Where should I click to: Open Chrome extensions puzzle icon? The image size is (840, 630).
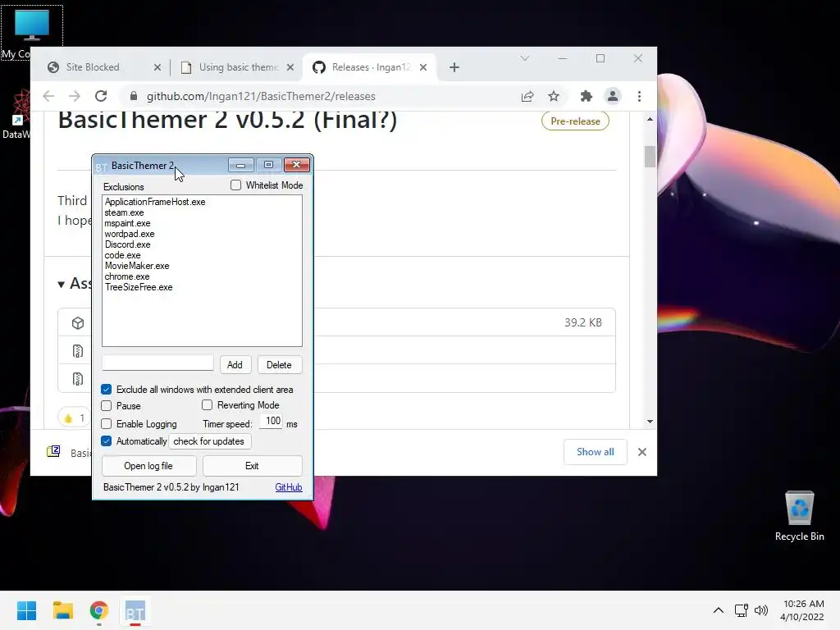click(x=586, y=97)
